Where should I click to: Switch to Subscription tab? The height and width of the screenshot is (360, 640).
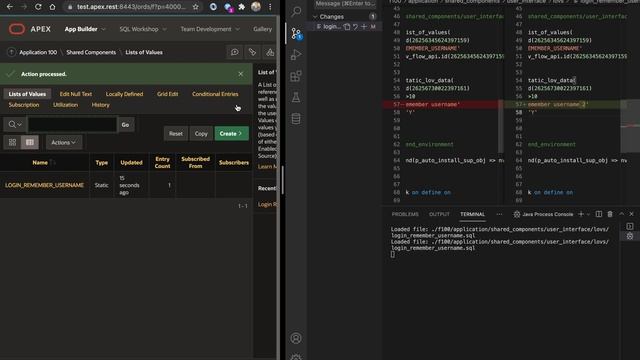[x=24, y=105]
